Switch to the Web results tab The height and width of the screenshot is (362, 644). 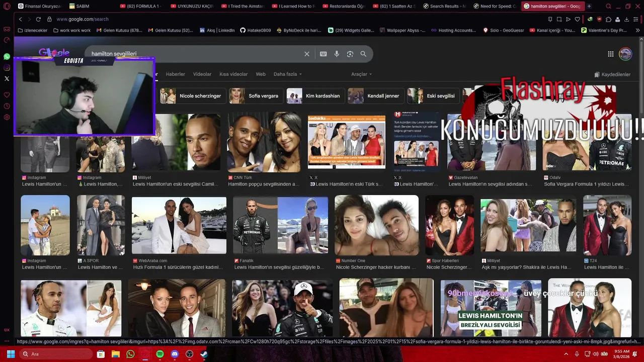pos(261,74)
